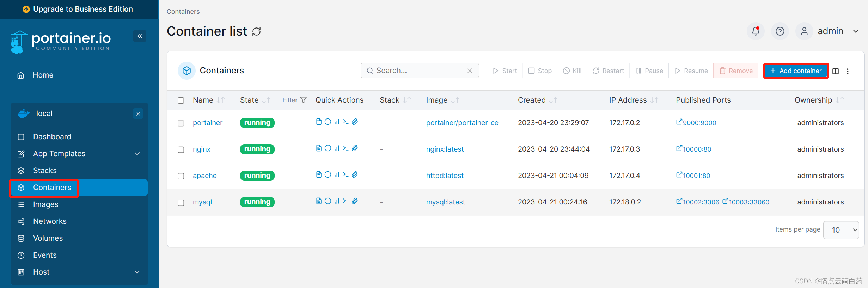
Task: Open logs quick action for portainer container
Action: 319,122
